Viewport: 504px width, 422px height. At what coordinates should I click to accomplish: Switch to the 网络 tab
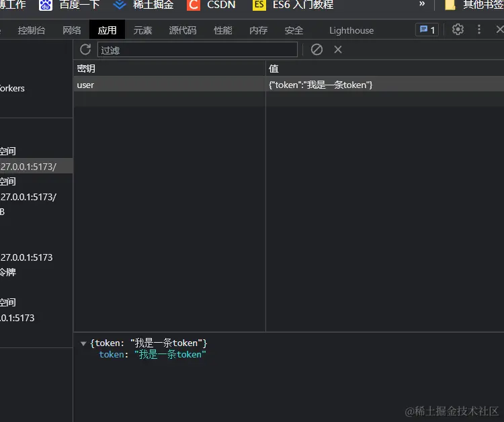pos(72,30)
